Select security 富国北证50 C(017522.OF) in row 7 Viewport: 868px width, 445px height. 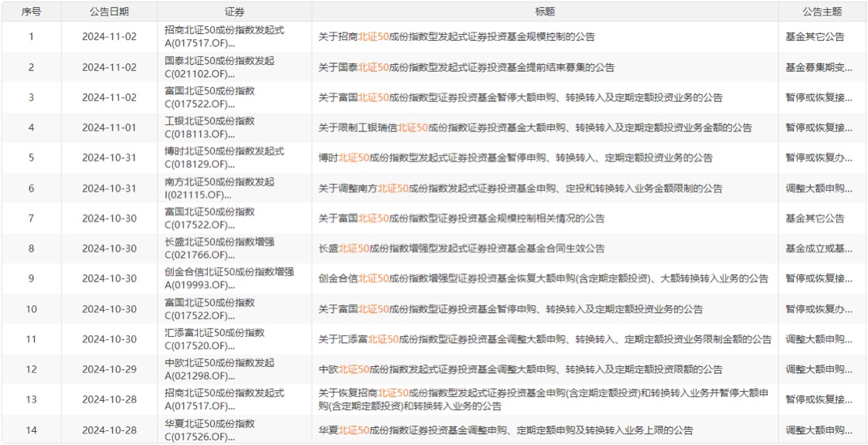coord(209,219)
